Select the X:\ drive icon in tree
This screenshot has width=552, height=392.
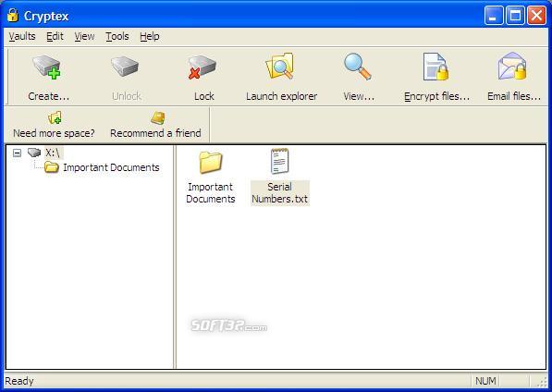[34, 153]
